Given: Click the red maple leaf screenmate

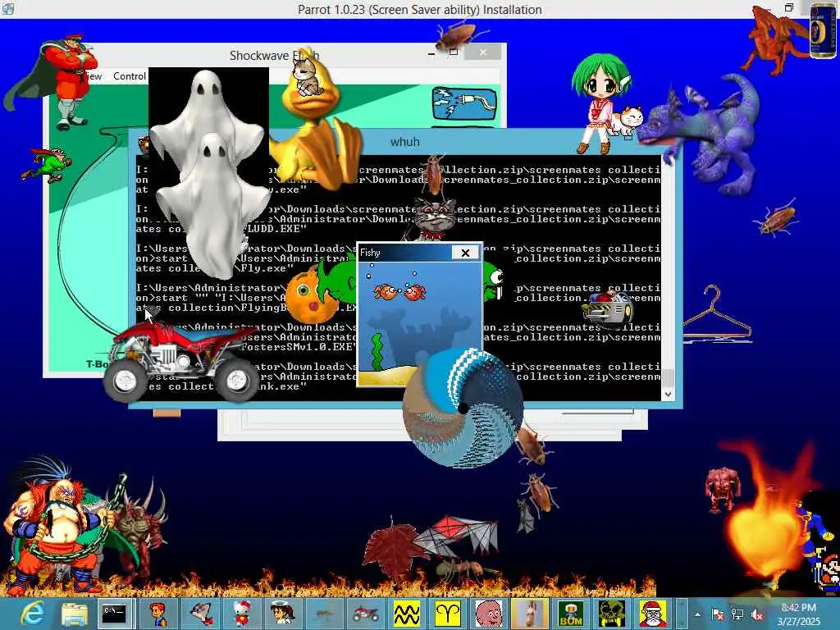Looking at the screenshot, I should (x=392, y=547).
